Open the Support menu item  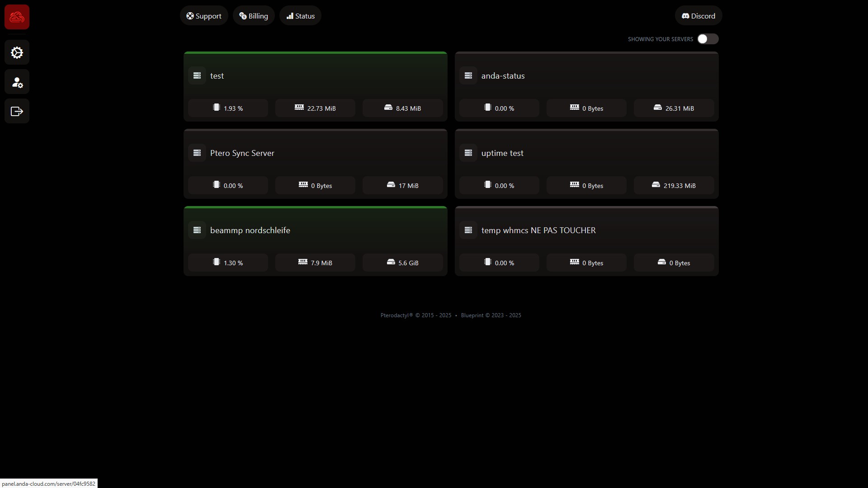[x=204, y=16]
